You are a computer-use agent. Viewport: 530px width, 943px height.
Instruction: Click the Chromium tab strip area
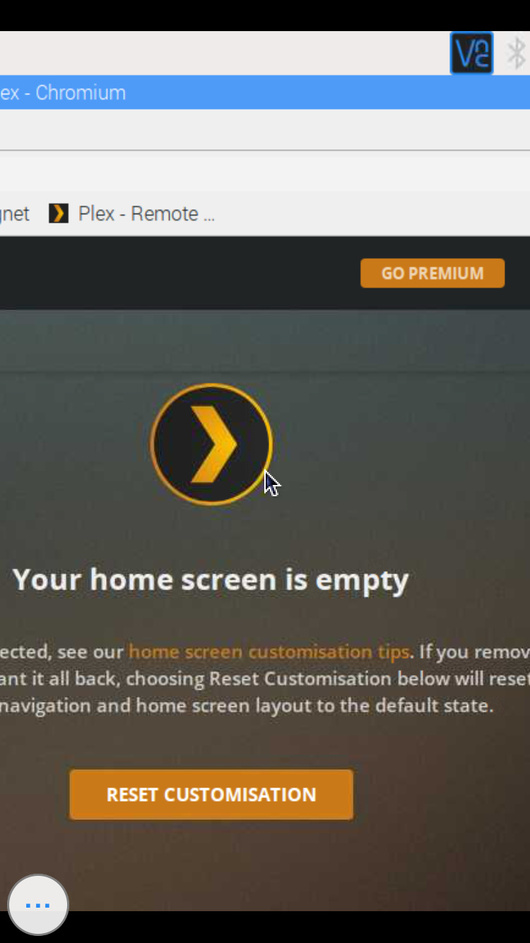pyautogui.click(x=265, y=129)
